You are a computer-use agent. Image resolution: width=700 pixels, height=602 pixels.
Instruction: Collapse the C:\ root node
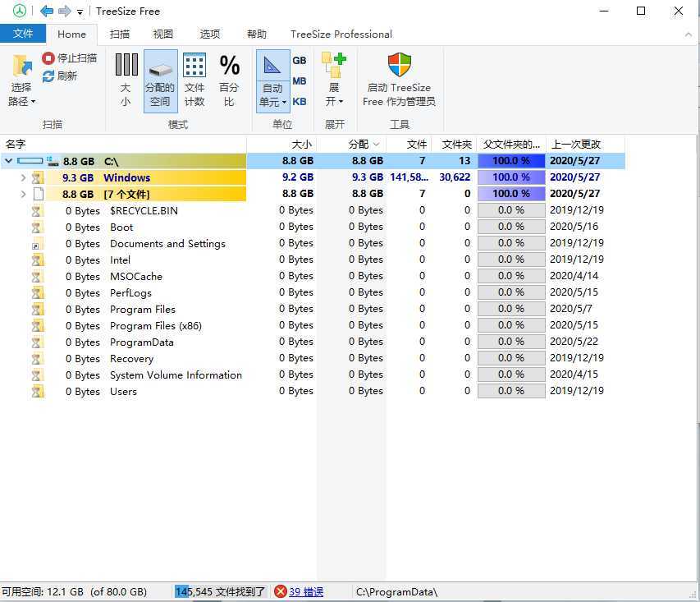[x=8, y=160]
